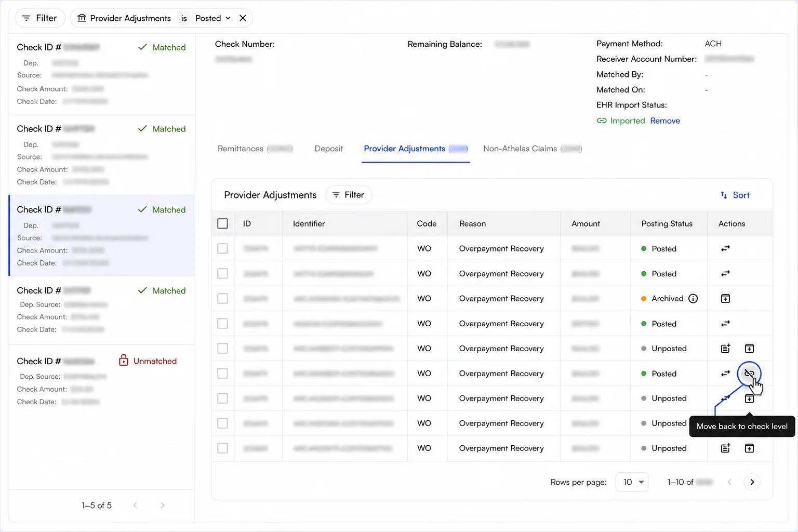Check the second row's checkbox
This screenshot has width=798, height=532.
(x=222, y=274)
